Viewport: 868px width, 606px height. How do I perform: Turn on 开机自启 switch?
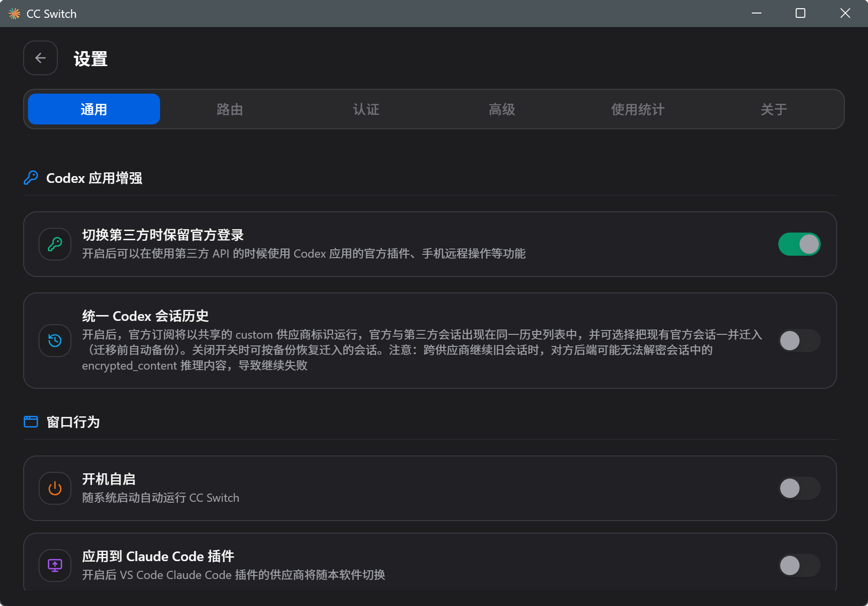[x=799, y=488]
